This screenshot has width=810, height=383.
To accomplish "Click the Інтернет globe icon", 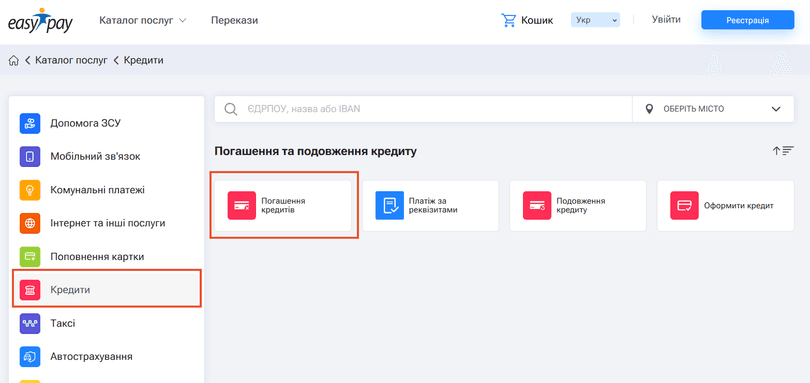I will point(30,223).
